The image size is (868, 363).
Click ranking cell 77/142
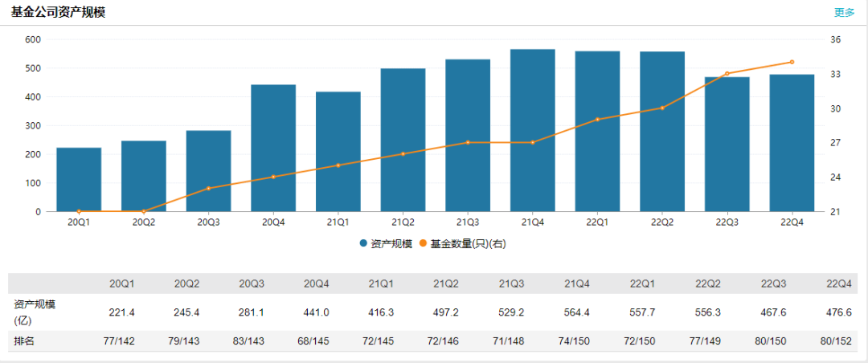(x=118, y=341)
